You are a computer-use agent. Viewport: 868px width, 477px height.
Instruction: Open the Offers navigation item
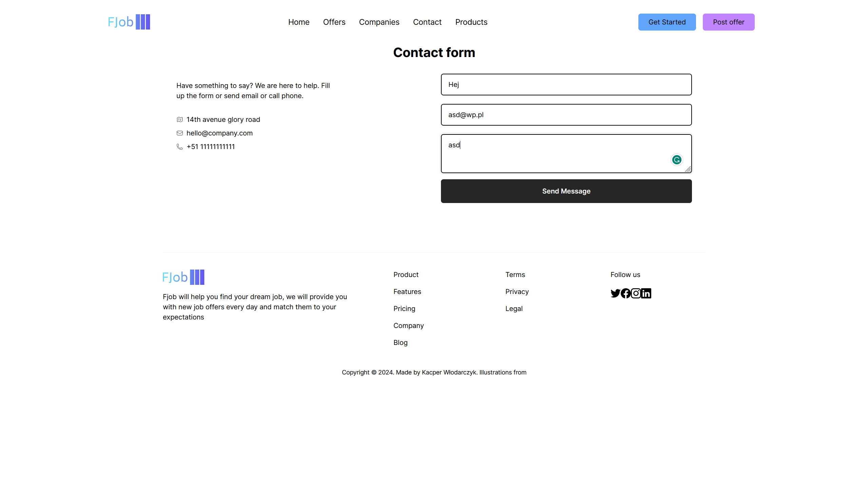334,22
